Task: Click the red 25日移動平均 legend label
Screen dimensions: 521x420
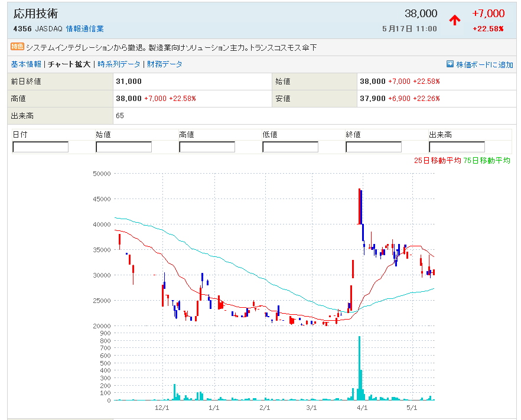Action: [437, 160]
